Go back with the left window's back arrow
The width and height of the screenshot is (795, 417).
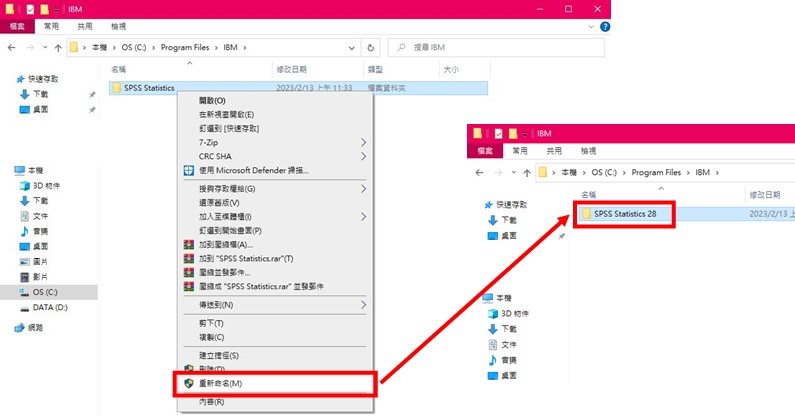[12, 48]
